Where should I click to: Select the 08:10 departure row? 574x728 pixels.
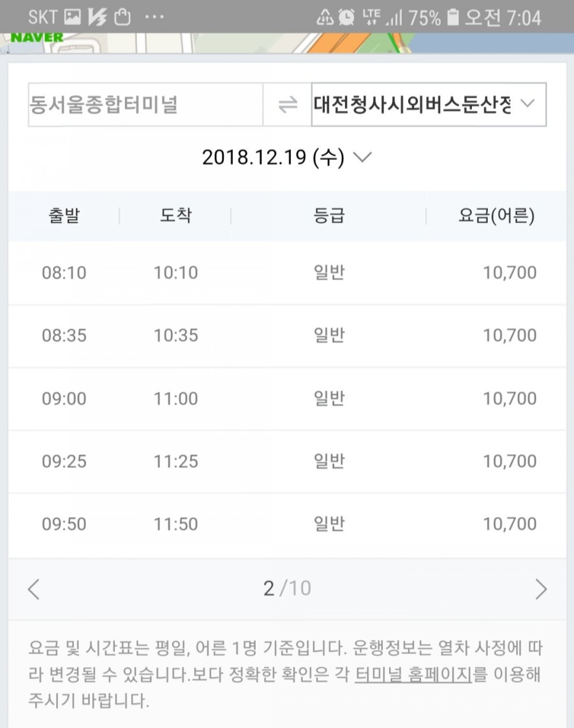287,273
